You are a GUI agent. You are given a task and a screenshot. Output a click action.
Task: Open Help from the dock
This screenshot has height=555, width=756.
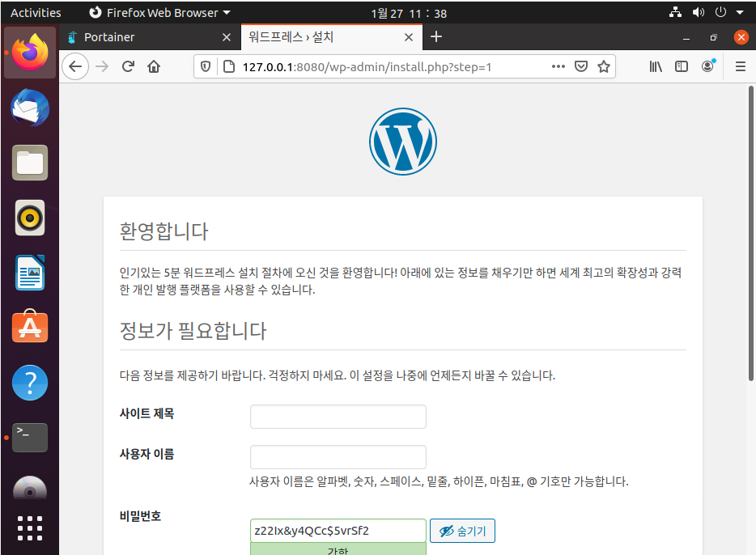pyautogui.click(x=30, y=383)
